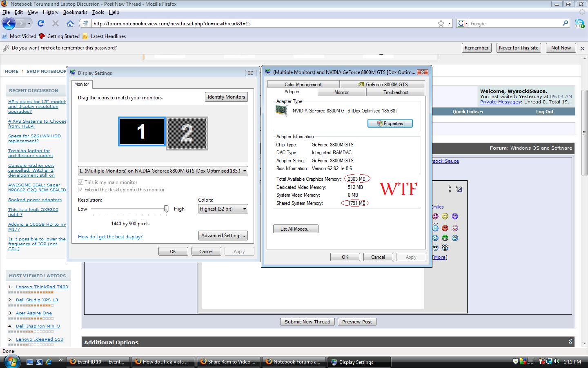
Task: Bookmark this page with the star icon
Action: pyautogui.click(x=441, y=23)
